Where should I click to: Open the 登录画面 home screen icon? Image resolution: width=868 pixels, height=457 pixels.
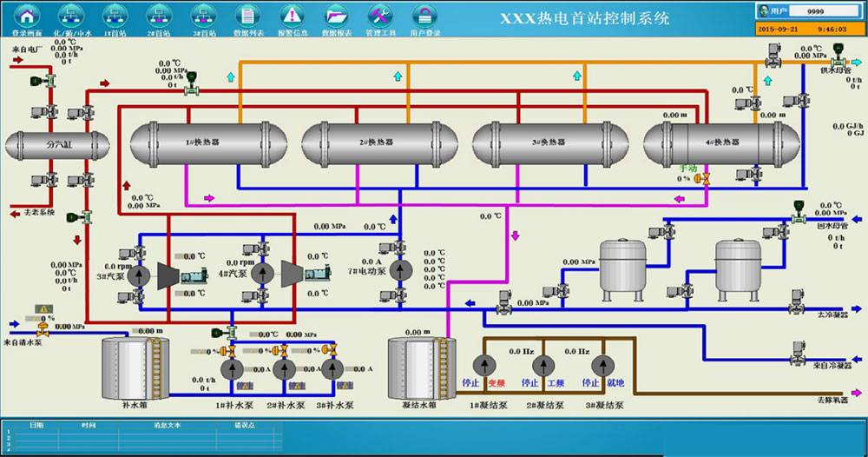pos(27,16)
